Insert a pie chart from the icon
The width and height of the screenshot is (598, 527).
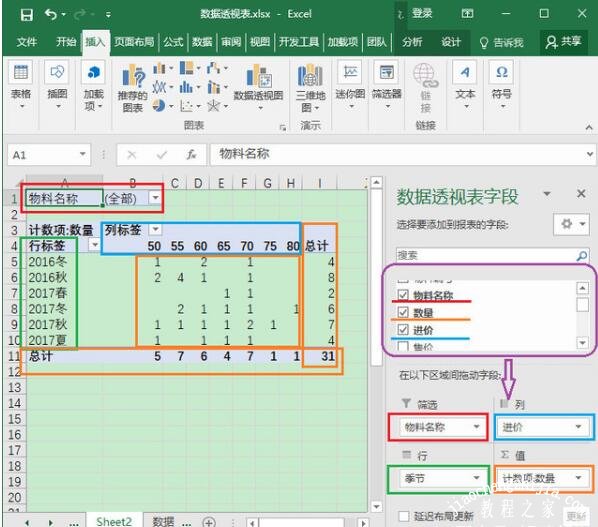159,106
